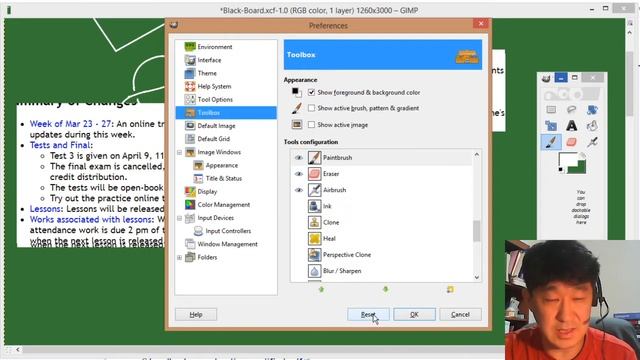Click the tools list vertical scrollbar thumb
640x360 pixels.
(476, 231)
